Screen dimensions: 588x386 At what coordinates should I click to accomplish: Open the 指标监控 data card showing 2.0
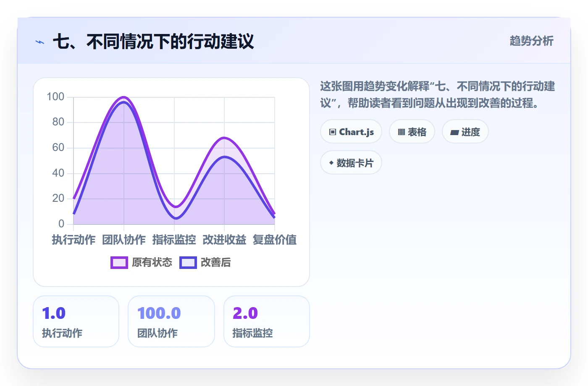[x=267, y=321]
